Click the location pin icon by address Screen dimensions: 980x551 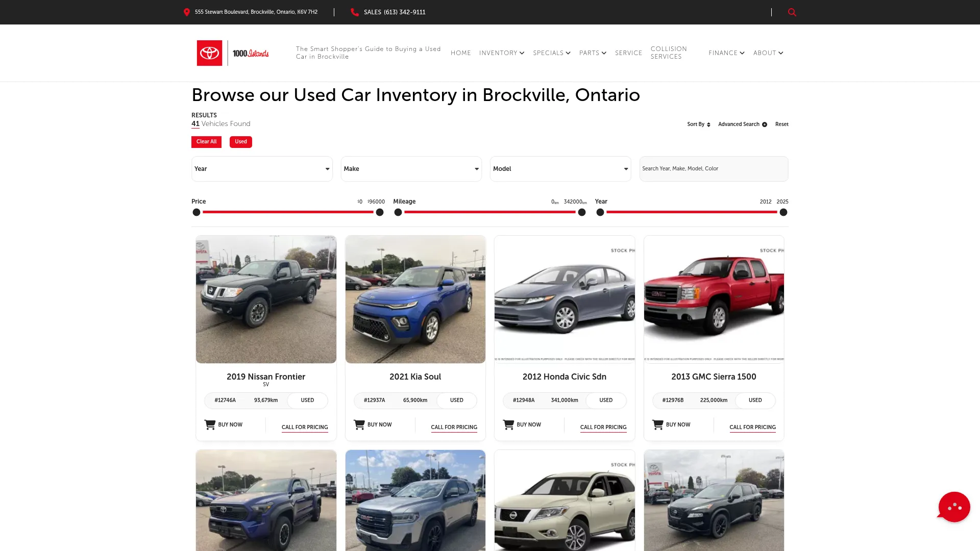(x=187, y=12)
